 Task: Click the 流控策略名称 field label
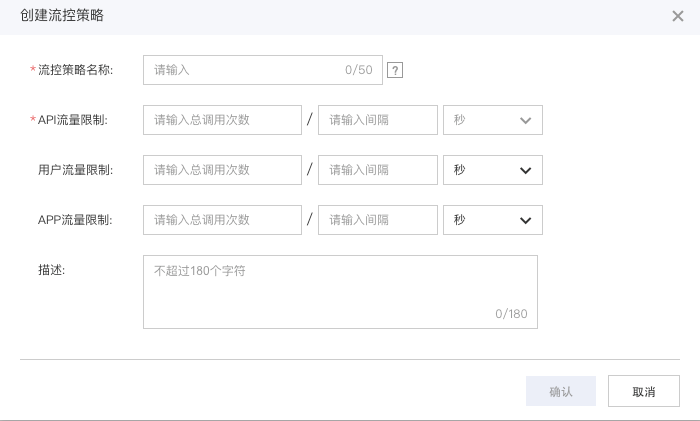click(75, 70)
